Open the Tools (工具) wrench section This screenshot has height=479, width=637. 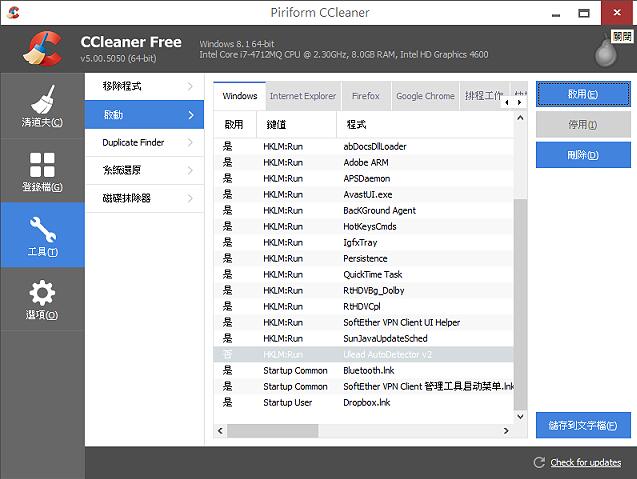click(x=42, y=235)
